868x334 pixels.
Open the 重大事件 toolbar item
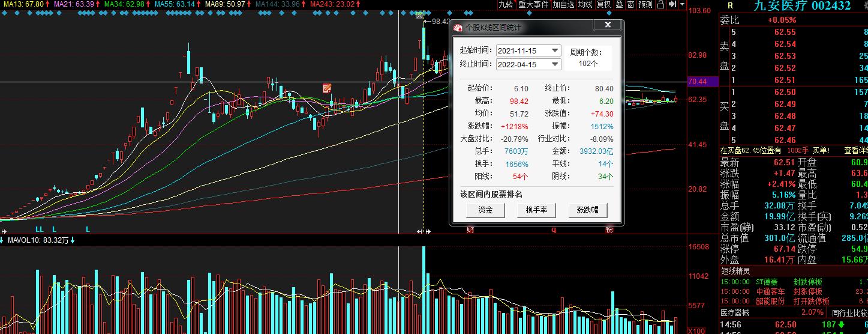pyautogui.click(x=533, y=4)
